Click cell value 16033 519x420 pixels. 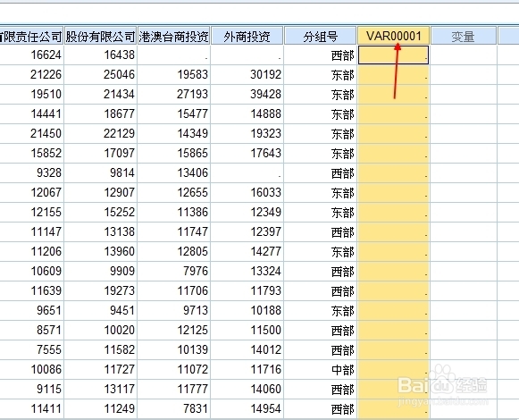pyautogui.click(x=266, y=192)
